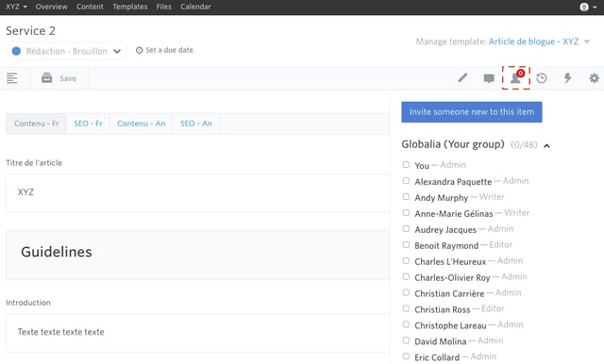The image size is (604, 364).
Task: Open the Templates menu item
Action: [x=130, y=7]
